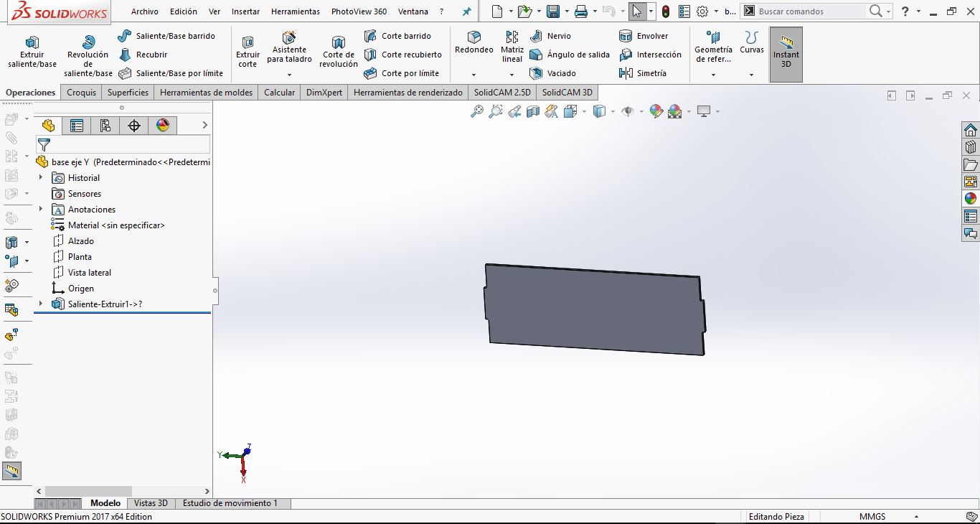Screen dimensions: 980x524
Task: Select the Extruir corte tool
Action: 248,52
